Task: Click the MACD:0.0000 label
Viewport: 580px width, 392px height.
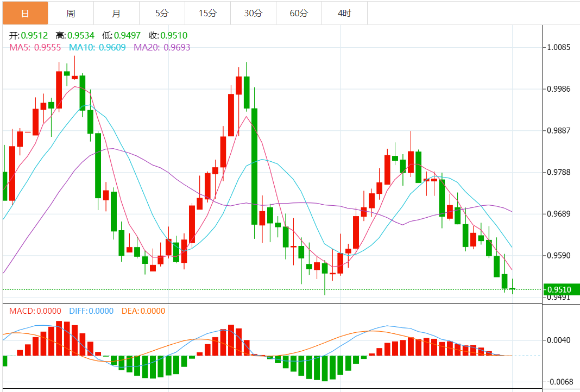Action: (35, 311)
